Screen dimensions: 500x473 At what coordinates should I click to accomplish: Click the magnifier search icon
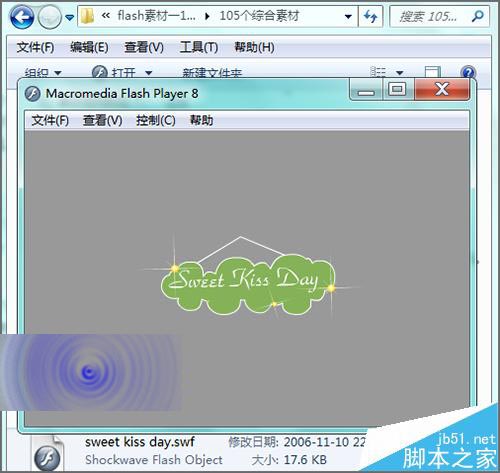(478, 16)
